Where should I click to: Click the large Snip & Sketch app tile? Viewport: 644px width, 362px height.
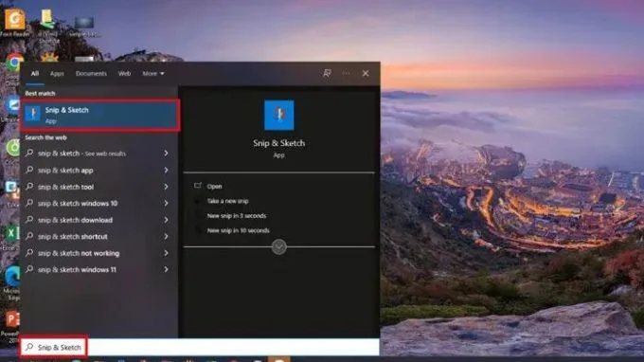[278, 115]
